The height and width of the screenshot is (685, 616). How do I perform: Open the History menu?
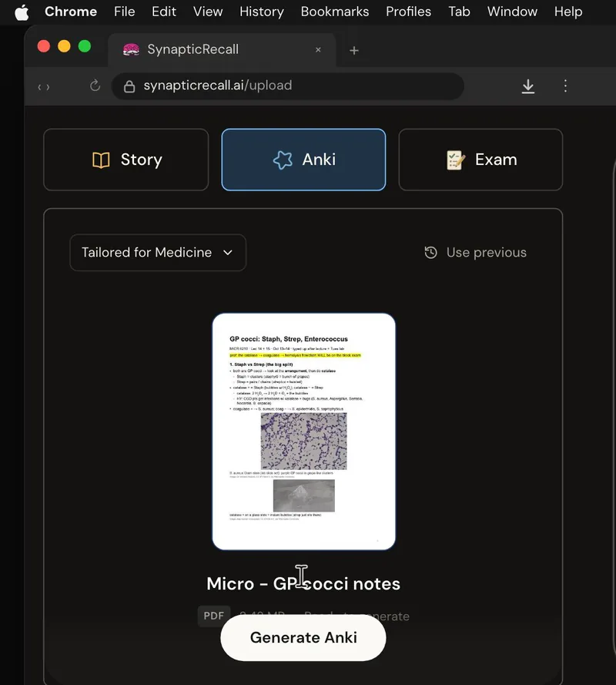(262, 12)
